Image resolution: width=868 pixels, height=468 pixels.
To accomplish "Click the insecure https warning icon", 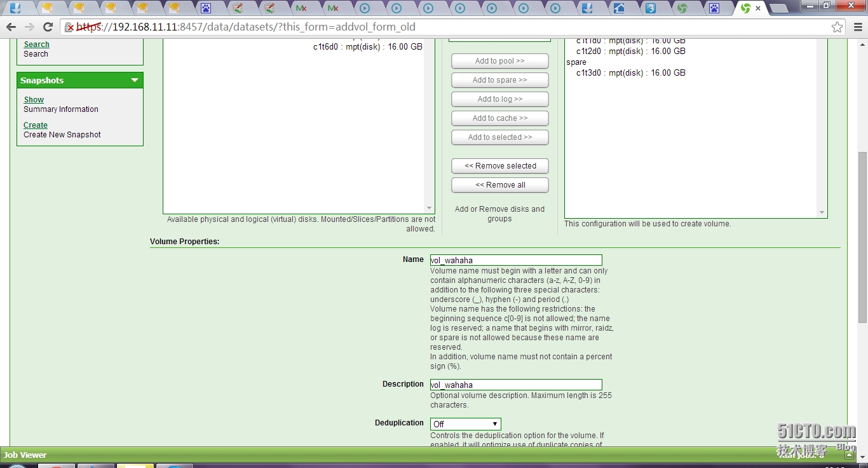I will pos(70,27).
